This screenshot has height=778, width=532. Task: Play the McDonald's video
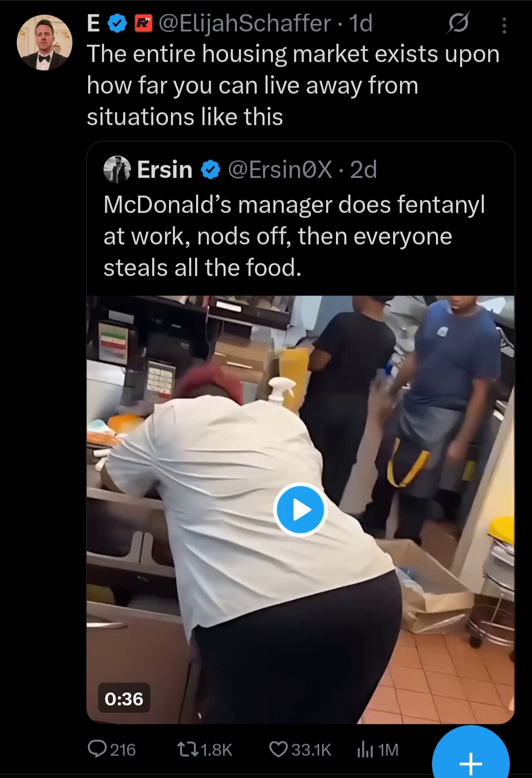pos(300,510)
